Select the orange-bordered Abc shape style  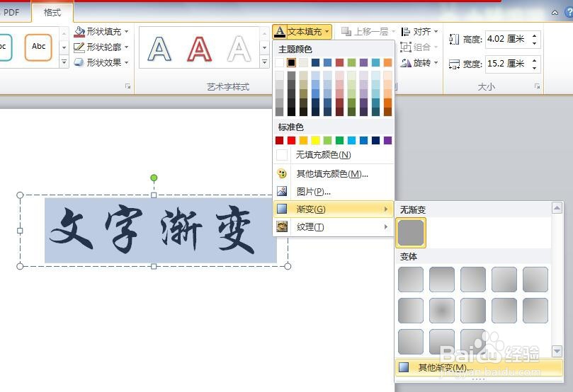pyautogui.click(x=38, y=47)
